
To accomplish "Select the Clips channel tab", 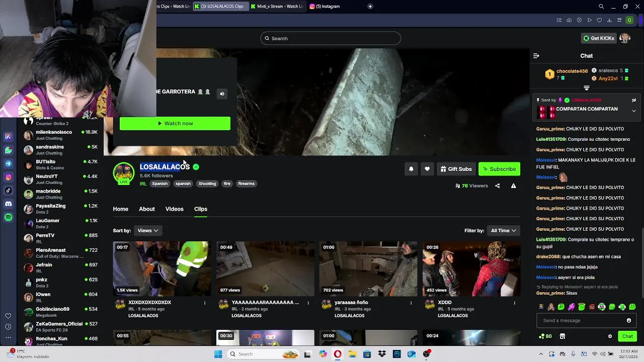I will [x=201, y=209].
